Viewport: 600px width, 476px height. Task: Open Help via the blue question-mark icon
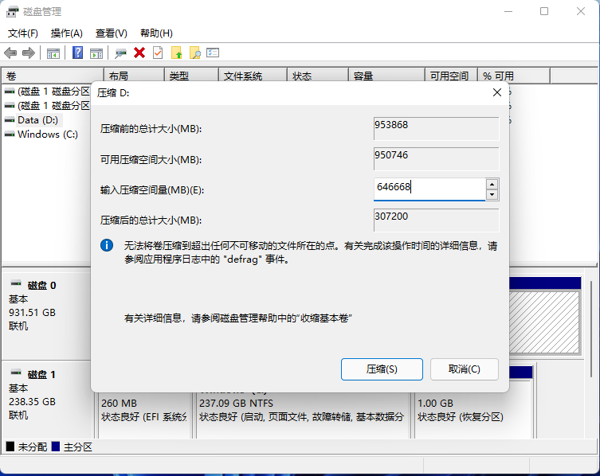click(78, 52)
